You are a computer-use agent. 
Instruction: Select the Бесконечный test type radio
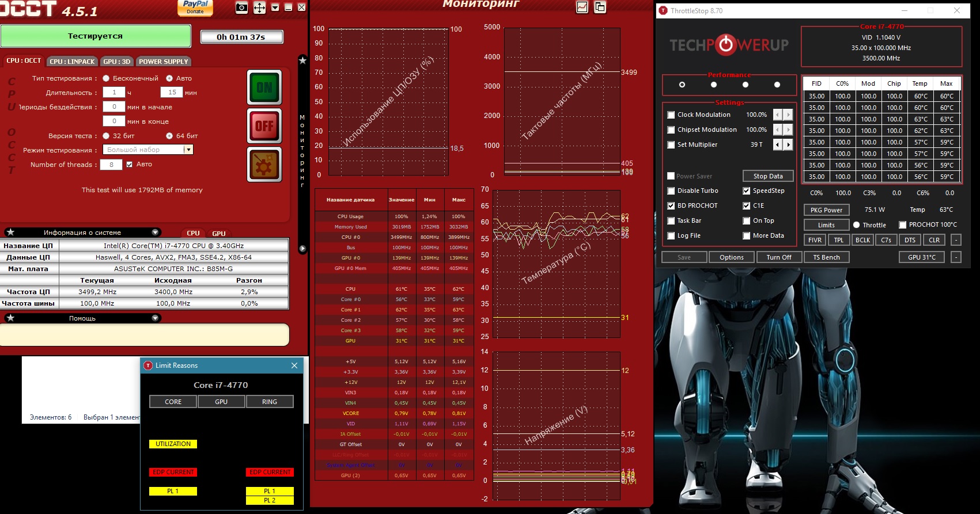pyautogui.click(x=106, y=78)
